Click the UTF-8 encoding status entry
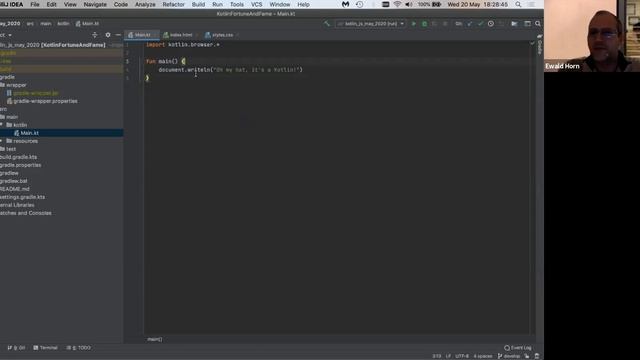The width and height of the screenshot is (640, 360). (462, 356)
